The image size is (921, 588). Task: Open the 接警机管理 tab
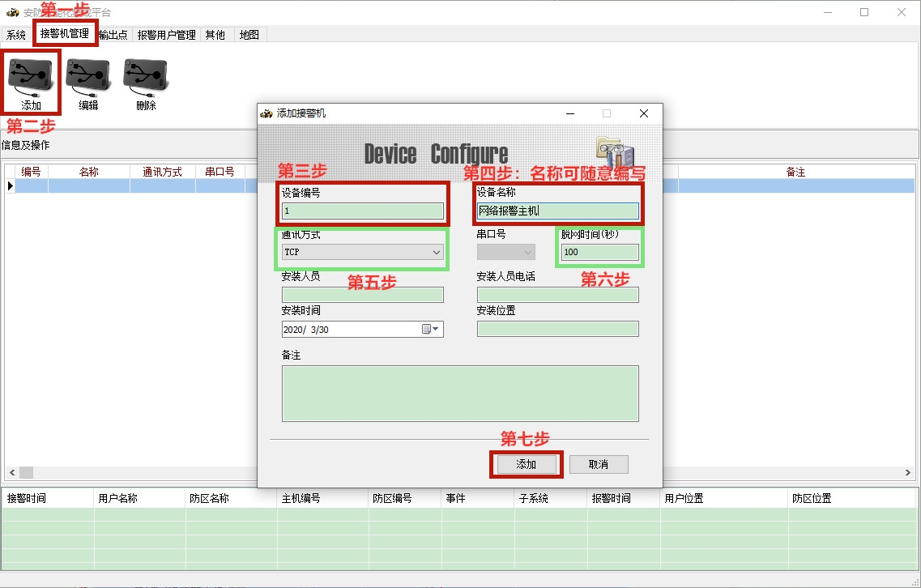[x=65, y=34]
